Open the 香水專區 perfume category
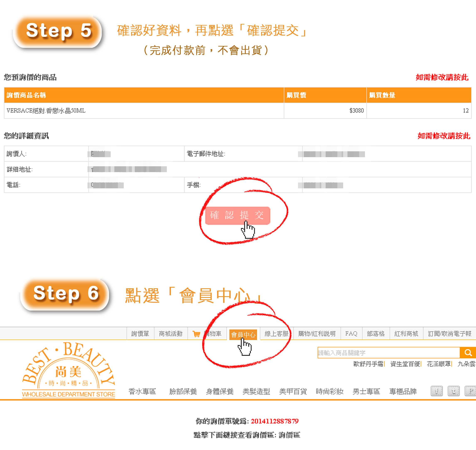The width and height of the screenshot is (476, 450). (x=142, y=391)
